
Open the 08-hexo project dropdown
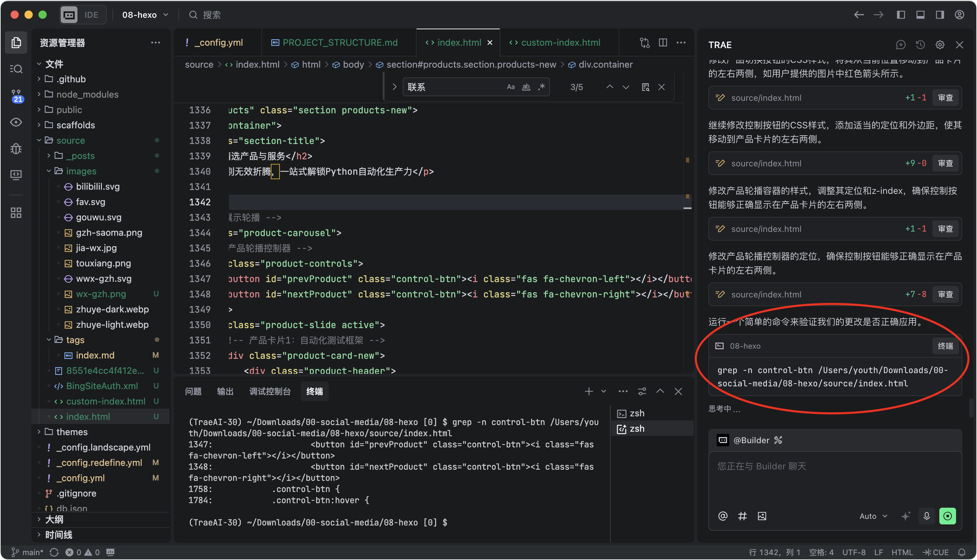coord(145,15)
